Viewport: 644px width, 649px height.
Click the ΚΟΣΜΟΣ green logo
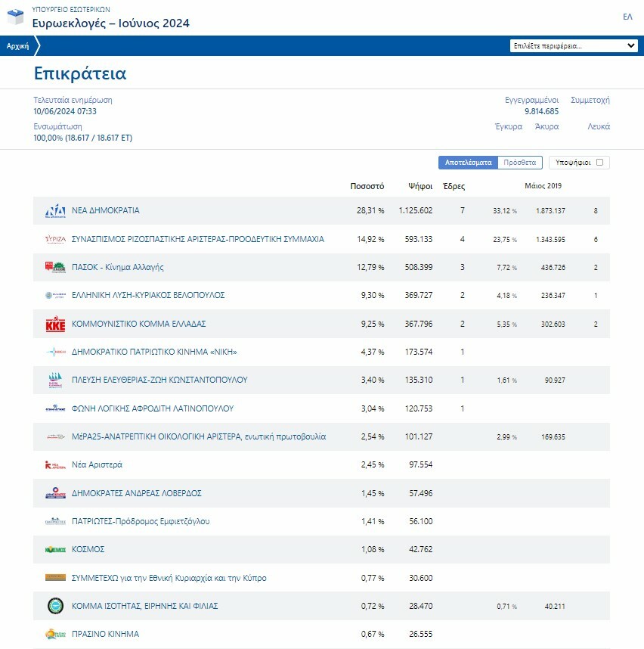click(x=55, y=550)
